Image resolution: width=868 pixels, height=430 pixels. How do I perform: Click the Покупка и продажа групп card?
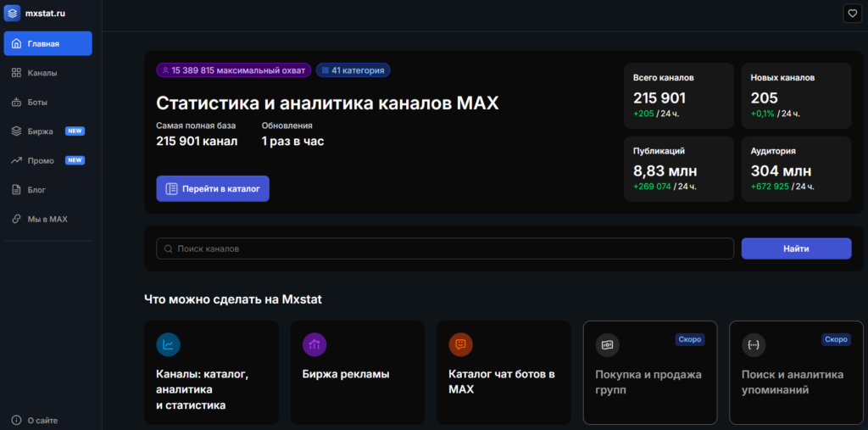pyautogui.click(x=650, y=372)
